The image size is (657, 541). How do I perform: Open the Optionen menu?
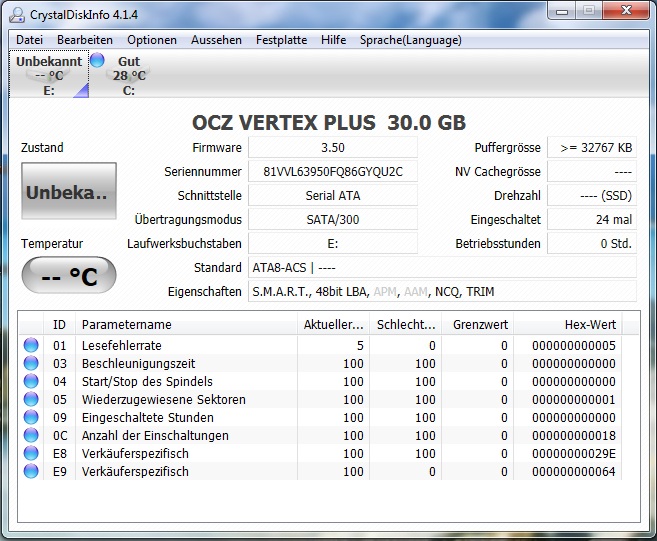click(152, 40)
